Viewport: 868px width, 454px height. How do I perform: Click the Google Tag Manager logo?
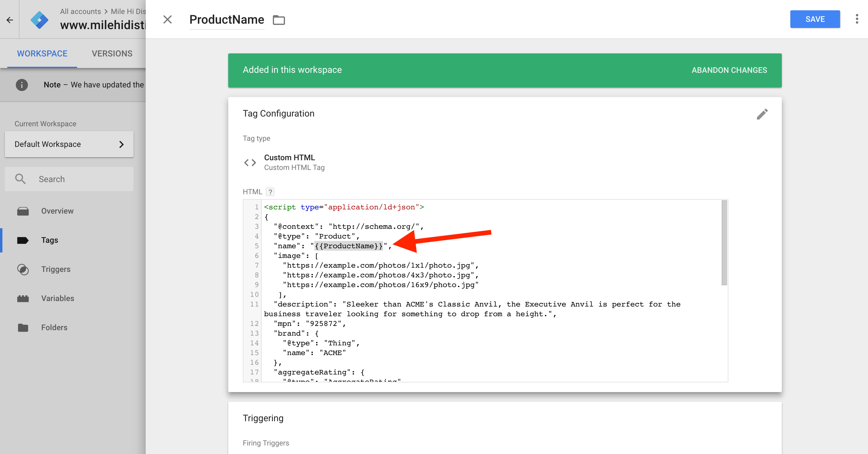pos(39,20)
